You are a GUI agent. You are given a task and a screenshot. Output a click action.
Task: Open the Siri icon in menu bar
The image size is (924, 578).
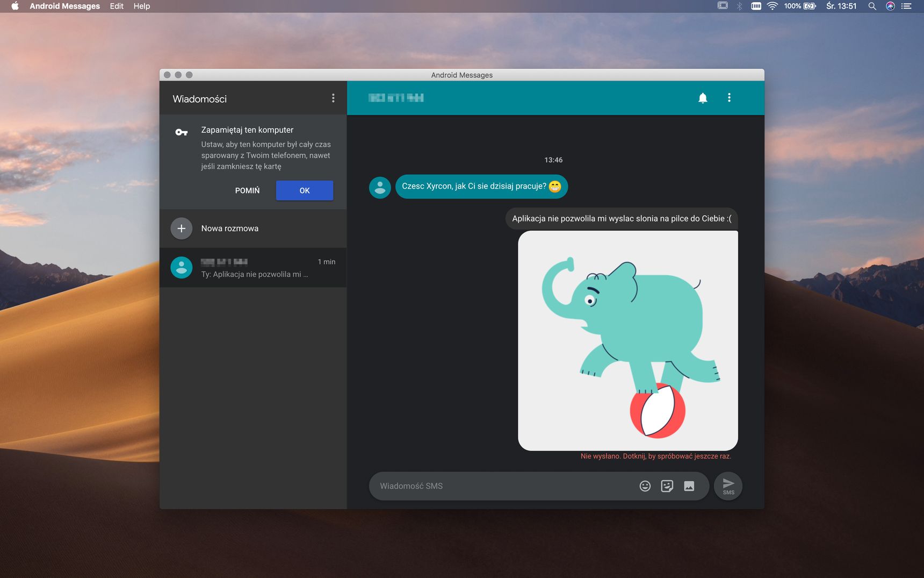click(x=890, y=6)
